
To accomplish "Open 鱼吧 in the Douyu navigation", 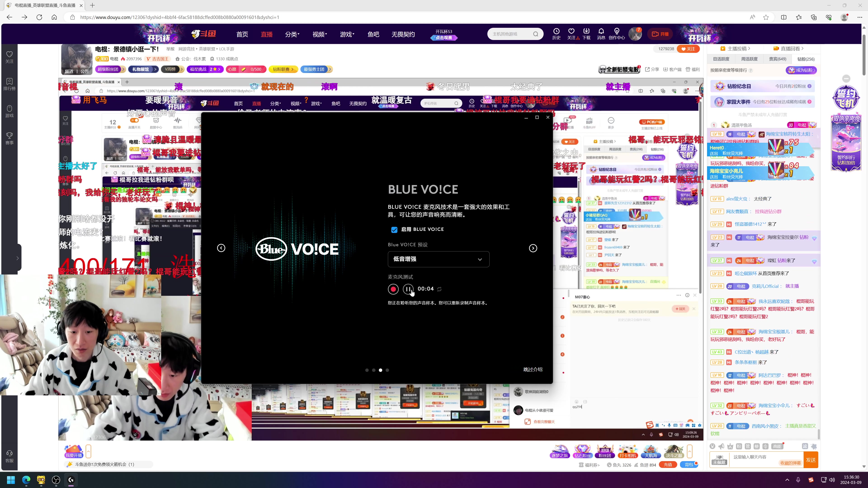I will pos(373,34).
